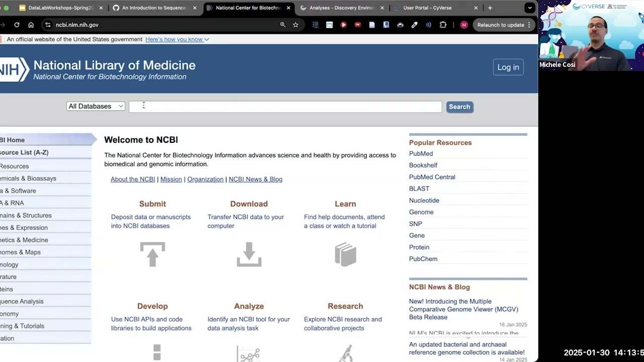
Task: Open Chrome menu three-dots beside Relaunch
Action: click(x=529, y=25)
